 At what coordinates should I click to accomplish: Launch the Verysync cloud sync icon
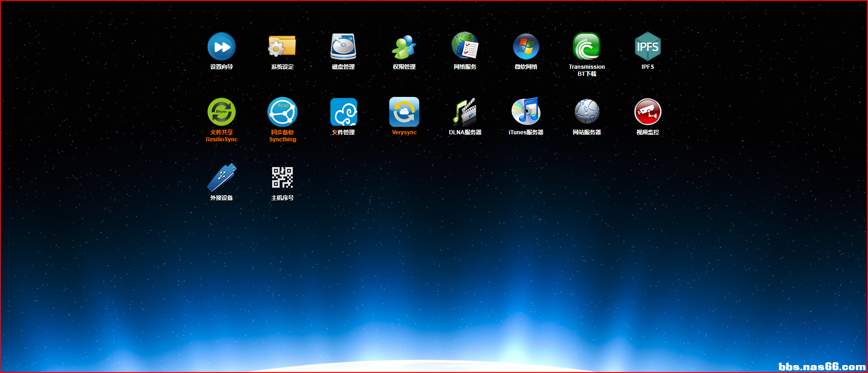tap(404, 112)
